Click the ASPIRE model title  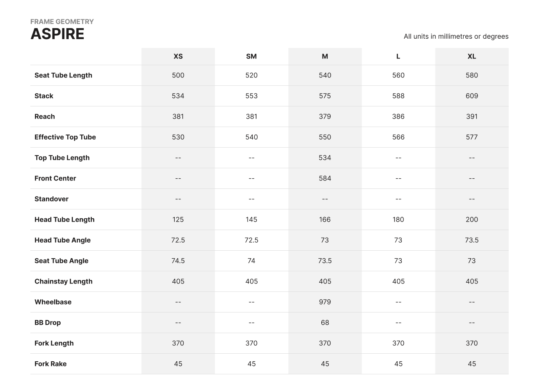click(57, 34)
